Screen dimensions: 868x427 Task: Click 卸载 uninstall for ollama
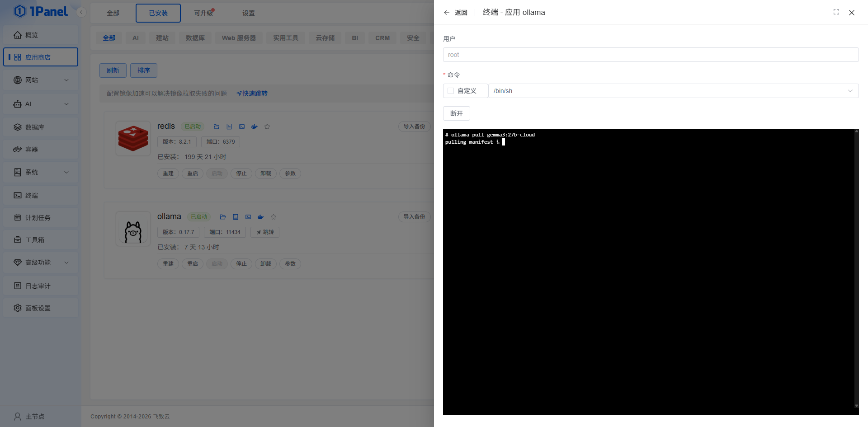(266, 264)
